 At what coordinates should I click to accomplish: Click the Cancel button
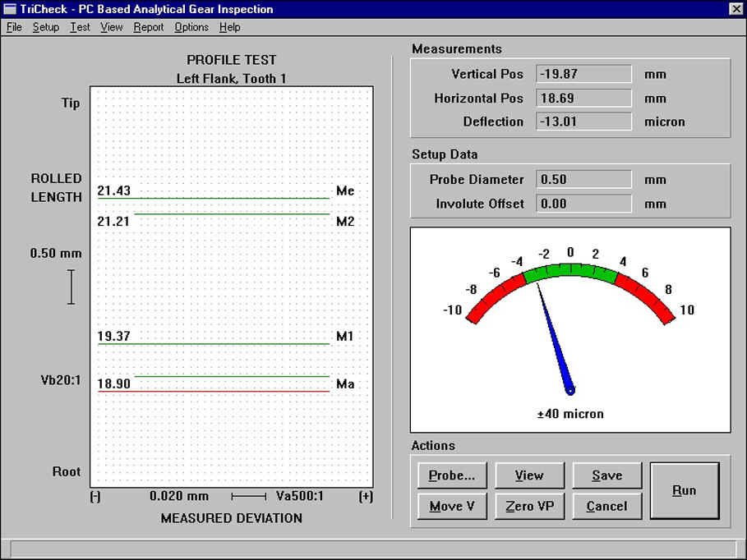click(607, 506)
